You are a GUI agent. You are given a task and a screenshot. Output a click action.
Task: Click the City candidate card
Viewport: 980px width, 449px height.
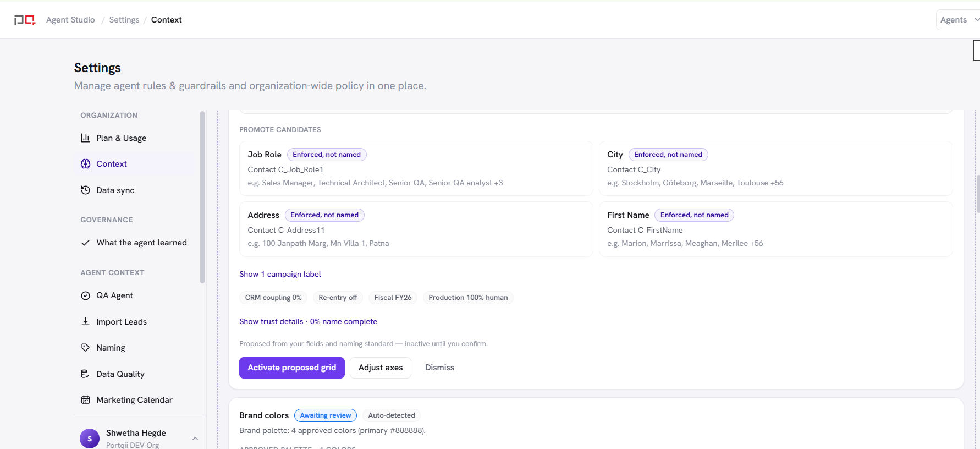775,168
